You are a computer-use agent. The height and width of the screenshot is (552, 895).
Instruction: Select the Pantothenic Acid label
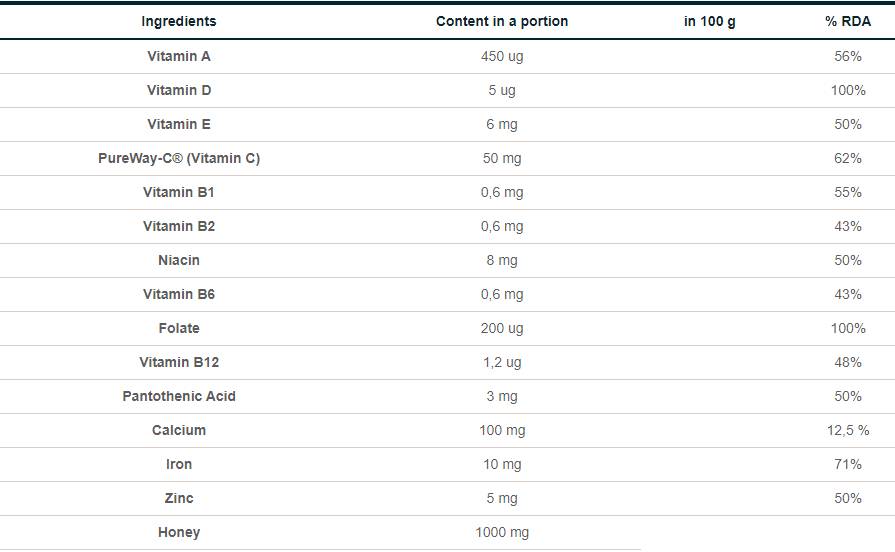(x=178, y=396)
